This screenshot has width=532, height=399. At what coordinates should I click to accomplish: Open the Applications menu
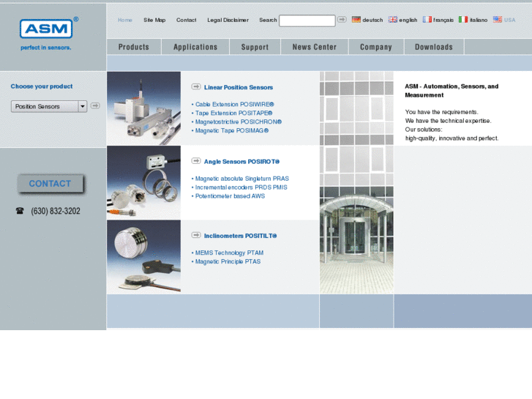pyautogui.click(x=195, y=47)
